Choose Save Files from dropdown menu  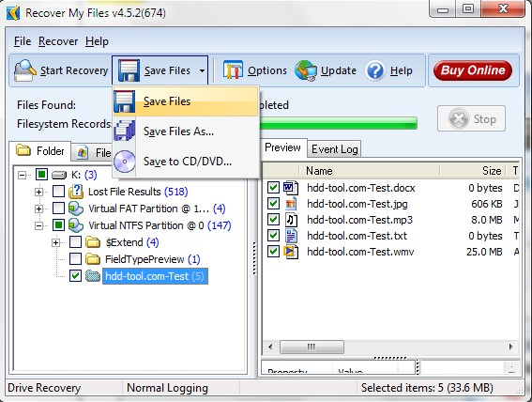tap(186, 101)
